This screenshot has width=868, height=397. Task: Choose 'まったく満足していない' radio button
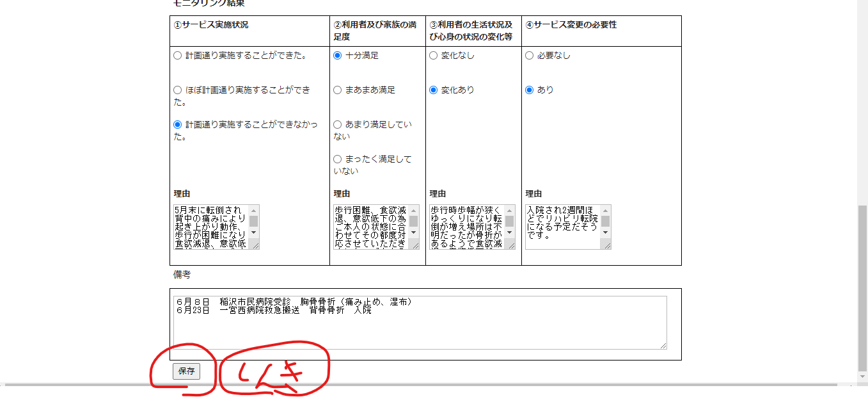tap(338, 159)
